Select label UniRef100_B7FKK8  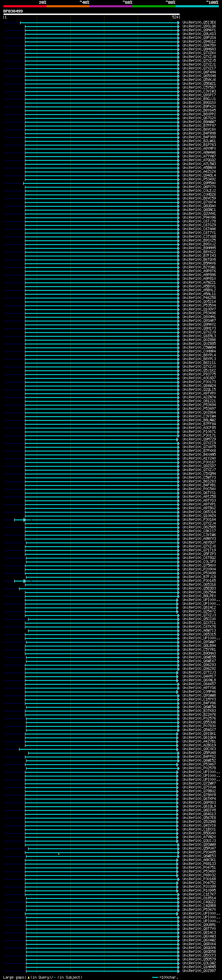point(199,451)
